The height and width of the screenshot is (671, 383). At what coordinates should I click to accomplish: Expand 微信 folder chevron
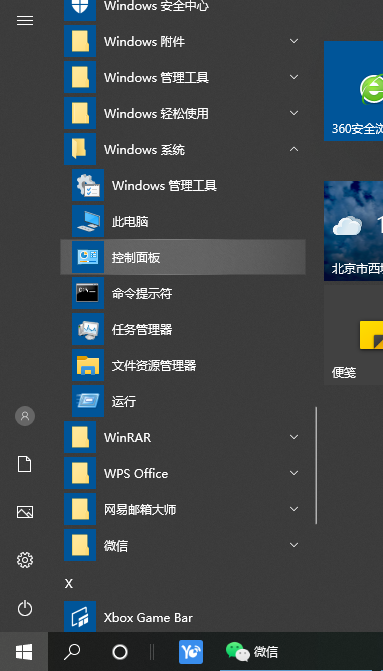294,545
